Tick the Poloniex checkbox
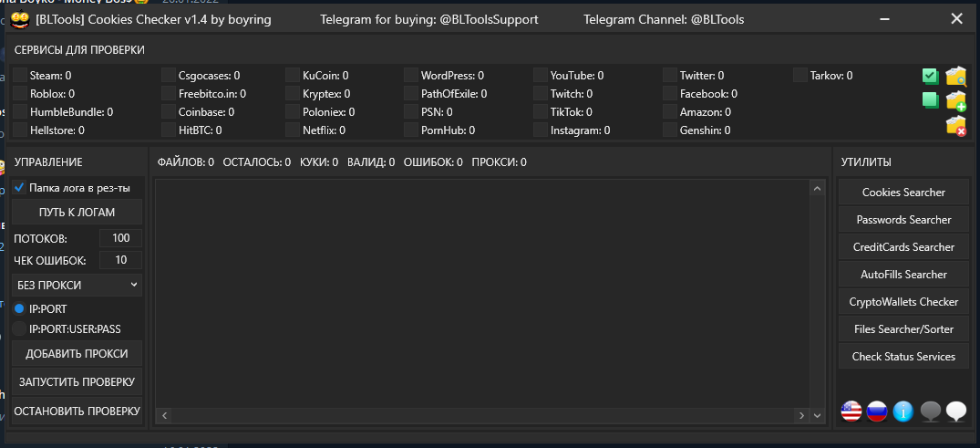This screenshot has width=980, height=448. pyautogui.click(x=293, y=112)
